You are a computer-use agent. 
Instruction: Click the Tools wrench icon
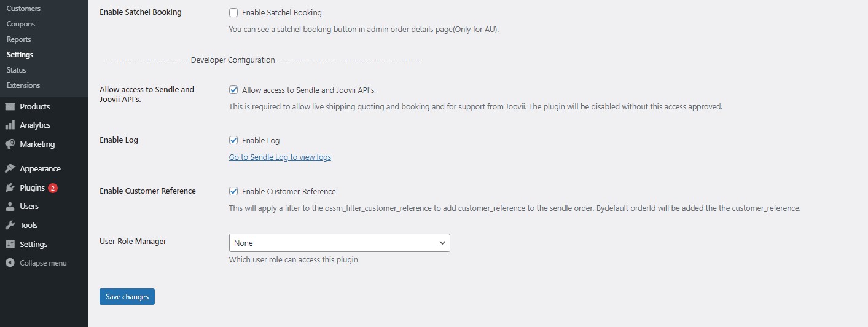pos(10,225)
